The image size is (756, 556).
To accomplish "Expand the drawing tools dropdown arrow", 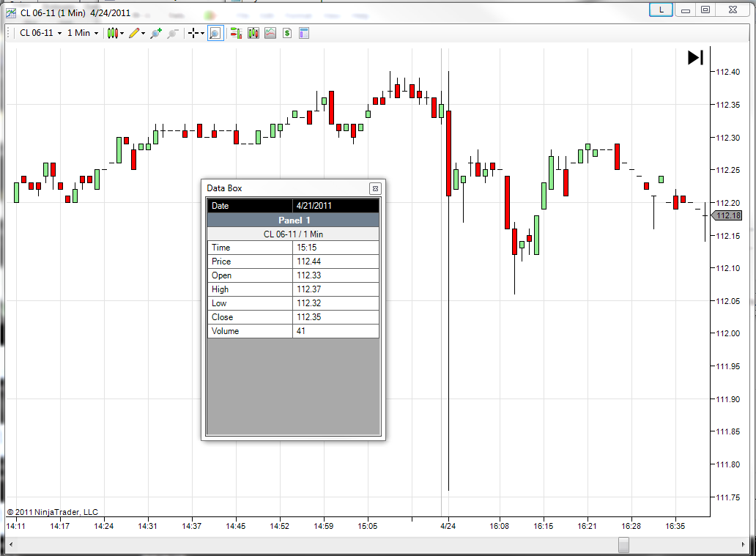I will coord(143,33).
